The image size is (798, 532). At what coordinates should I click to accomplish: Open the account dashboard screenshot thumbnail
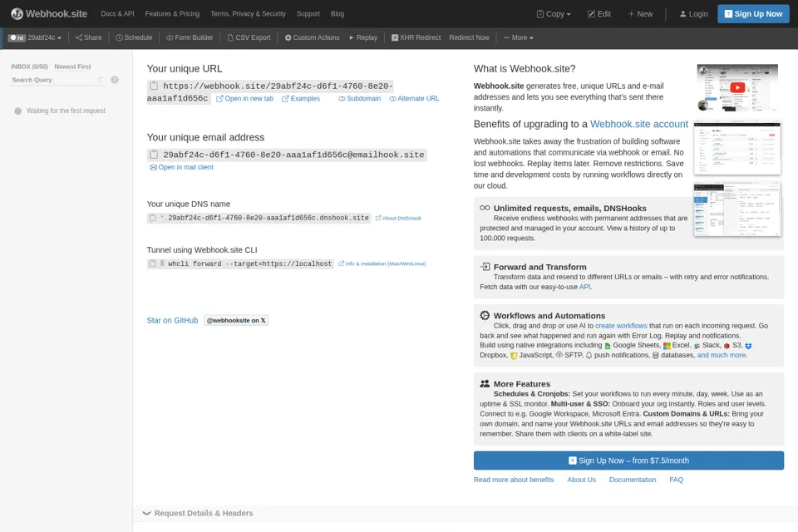(737, 148)
